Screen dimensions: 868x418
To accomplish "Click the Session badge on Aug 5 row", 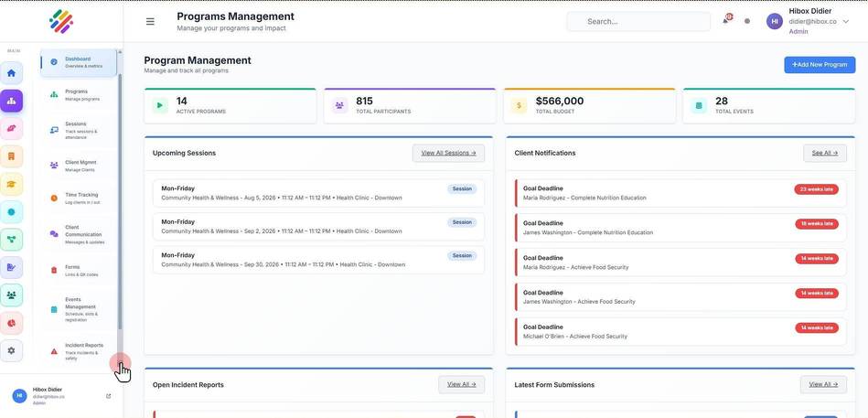I will point(462,188).
